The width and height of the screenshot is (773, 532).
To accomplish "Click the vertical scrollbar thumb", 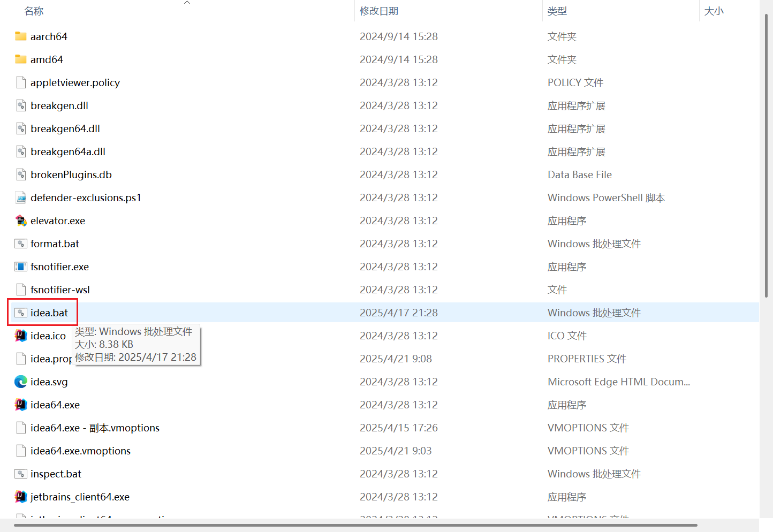I will [766, 155].
